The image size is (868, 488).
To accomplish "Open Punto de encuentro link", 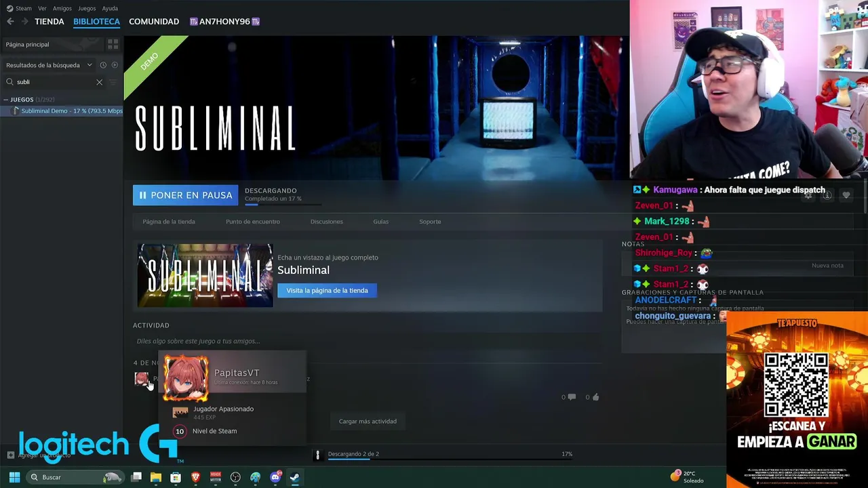I will pyautogui.click(x=252, y=222).
